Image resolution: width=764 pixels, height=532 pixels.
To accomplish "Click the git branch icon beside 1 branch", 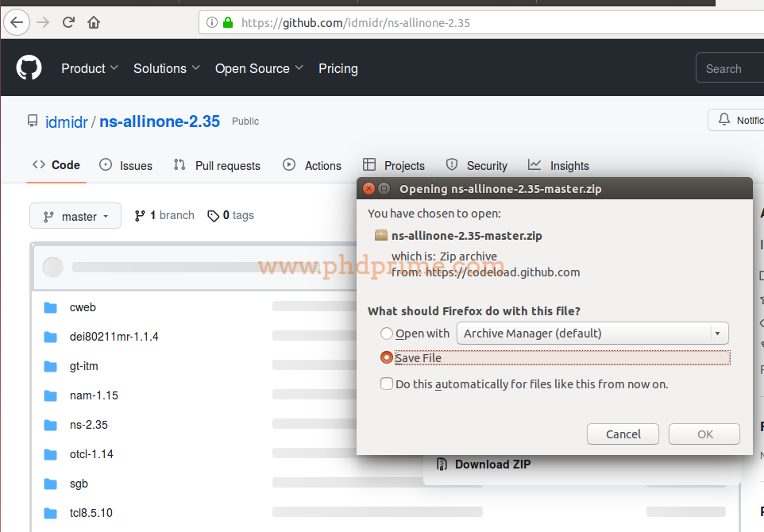I will click(x=140, y=215).
